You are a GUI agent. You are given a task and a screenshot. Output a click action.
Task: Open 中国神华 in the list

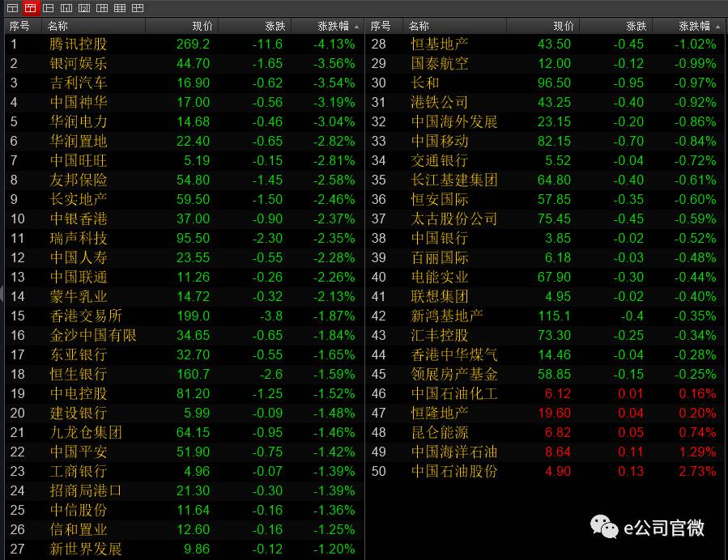(79, 103)
